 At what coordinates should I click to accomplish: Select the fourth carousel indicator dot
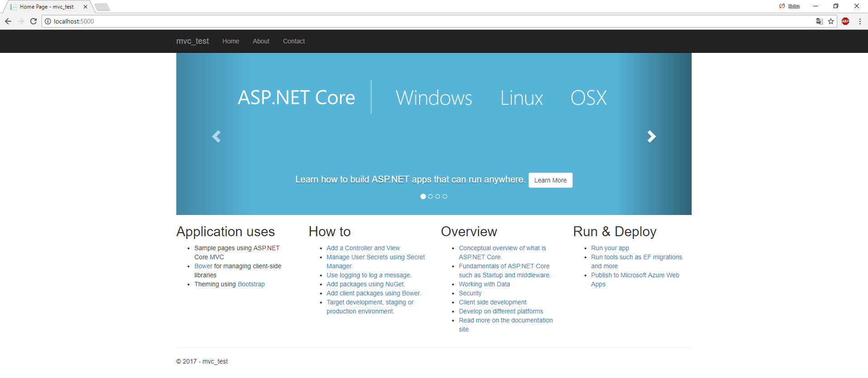pyautogui.click(x=445, y=196)
